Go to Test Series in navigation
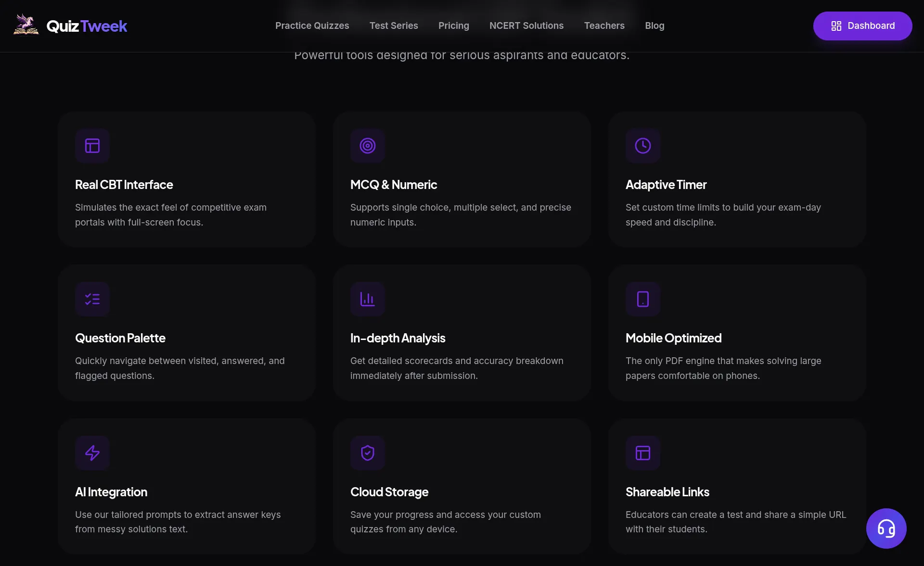 (x=394, y=26)
